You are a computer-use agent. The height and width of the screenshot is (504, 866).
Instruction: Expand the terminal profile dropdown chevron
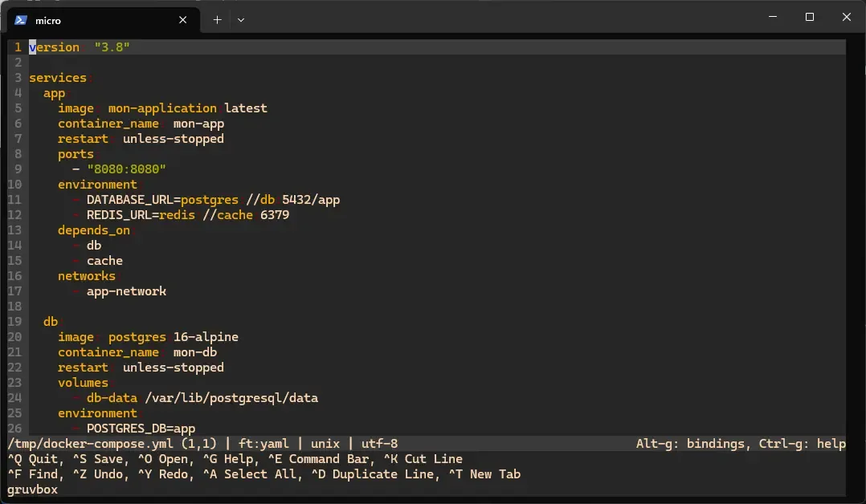point(241,20)
